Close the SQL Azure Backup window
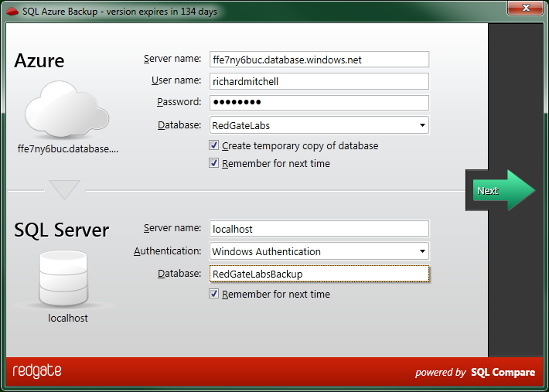Screen dimensions: 549x392 click(x=525, y=8)
